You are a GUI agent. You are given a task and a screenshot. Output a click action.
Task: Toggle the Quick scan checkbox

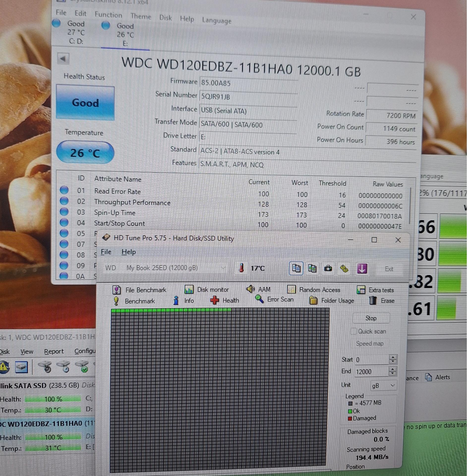coord(354,331)
